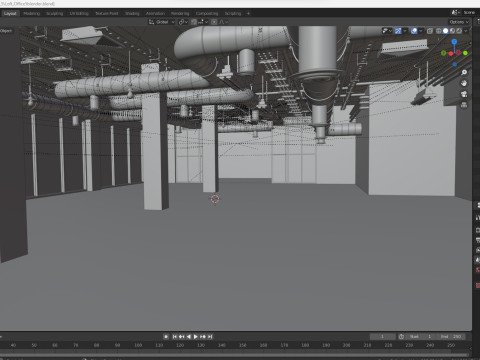The image size is (480, 360).
Task: Open red texture properties tab icon
Action: click(x=477, y=286)
